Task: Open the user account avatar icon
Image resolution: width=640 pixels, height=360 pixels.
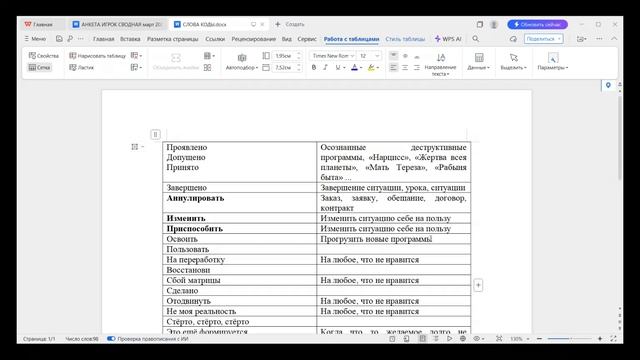Action: (x=494, y=24)
